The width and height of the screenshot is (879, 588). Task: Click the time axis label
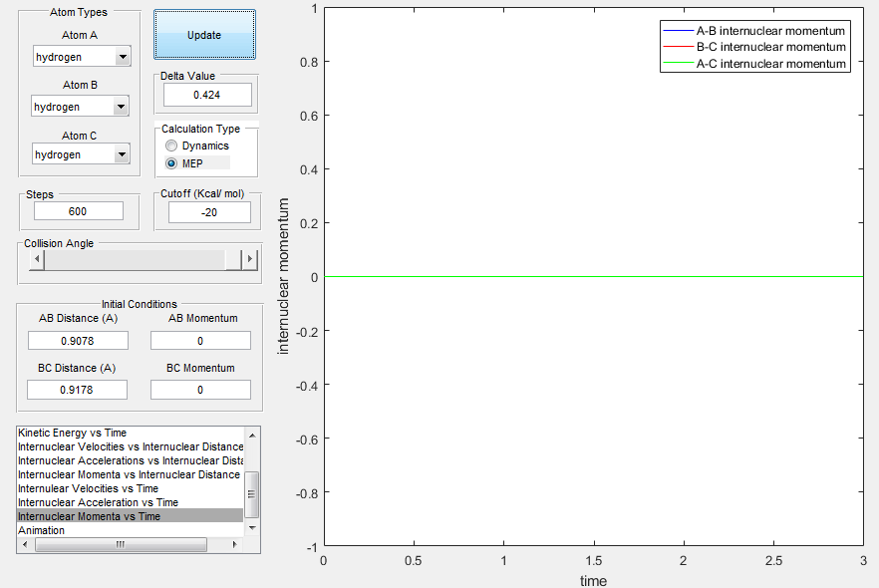(594, 581)
